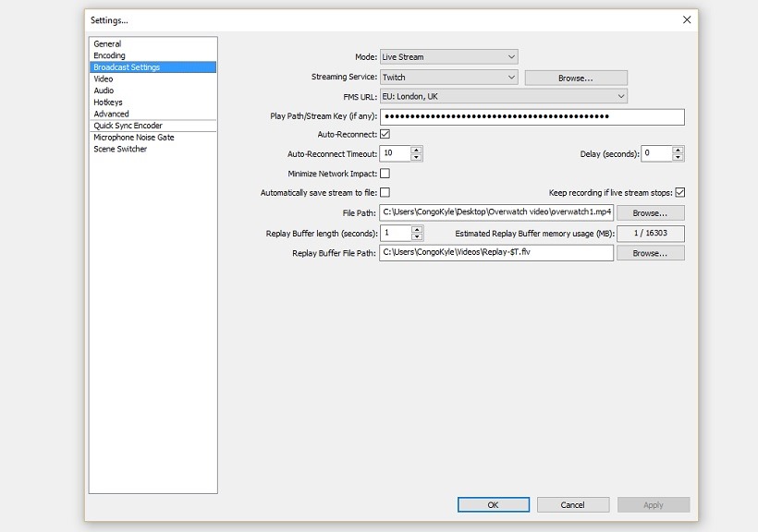Click the Apply button
The image size is (758, 532).
654,505
